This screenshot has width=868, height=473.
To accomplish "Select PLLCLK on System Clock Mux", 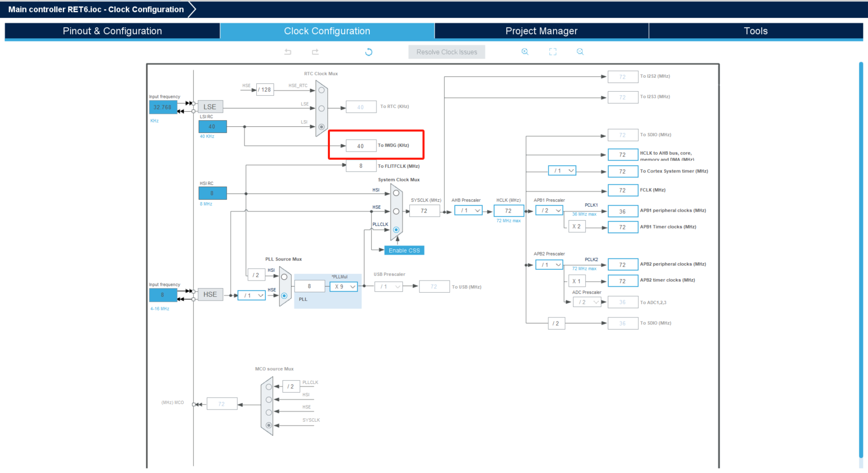I will pyautogui.click(x=396, y=230).
